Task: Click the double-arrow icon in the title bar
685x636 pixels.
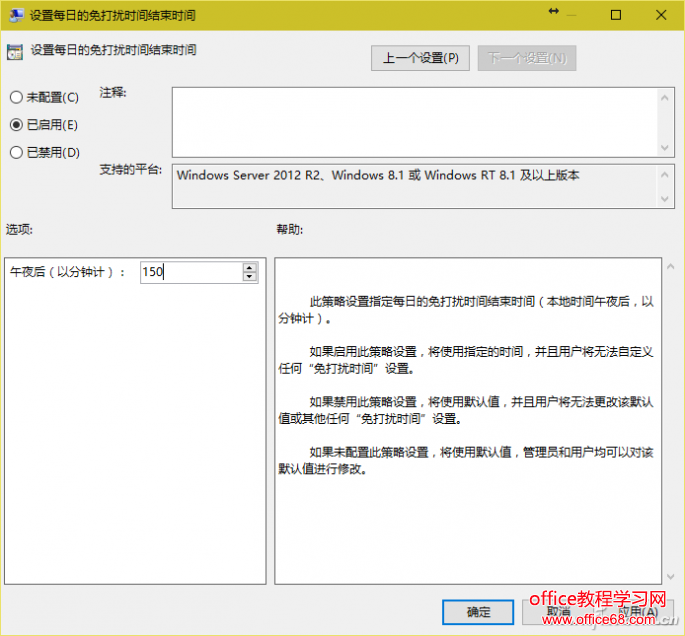Action: point(554,11)
